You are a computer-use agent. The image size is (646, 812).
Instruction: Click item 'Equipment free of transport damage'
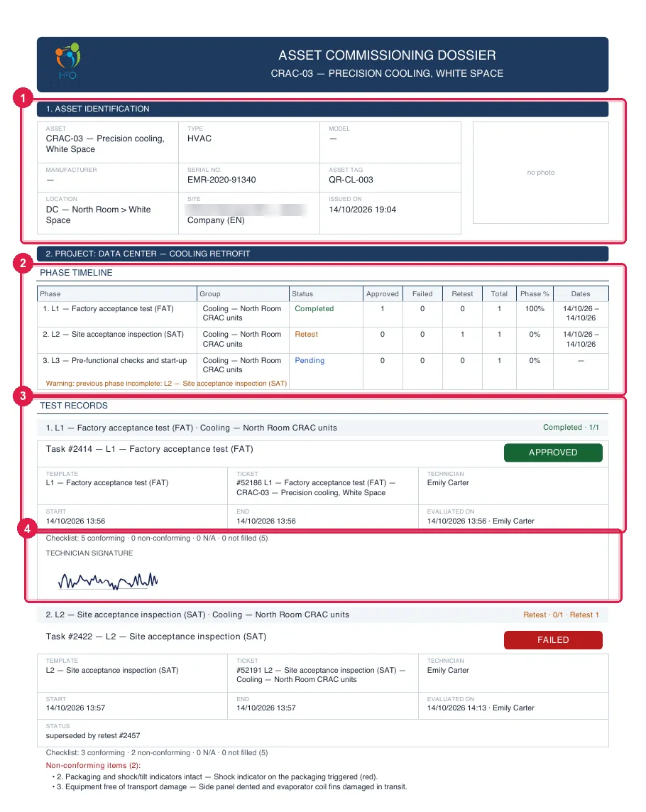[229, 786]
